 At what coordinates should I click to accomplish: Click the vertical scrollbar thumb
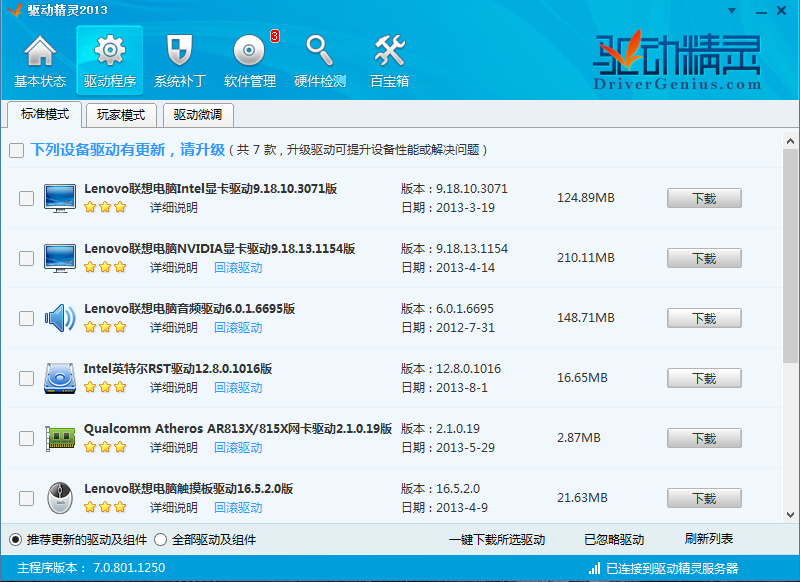click(x=790, y=256)
